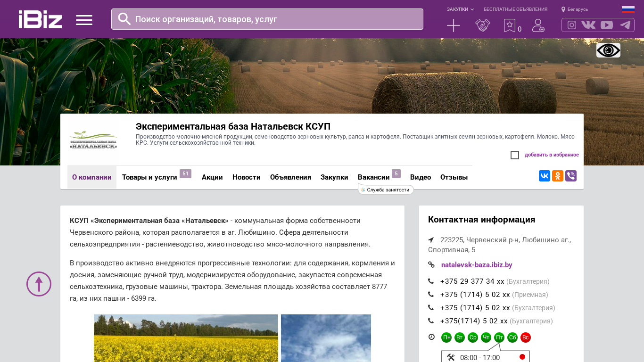Share via purple Viber icon
The width and height of the screenshot is (644, 362).
[571, 176]
